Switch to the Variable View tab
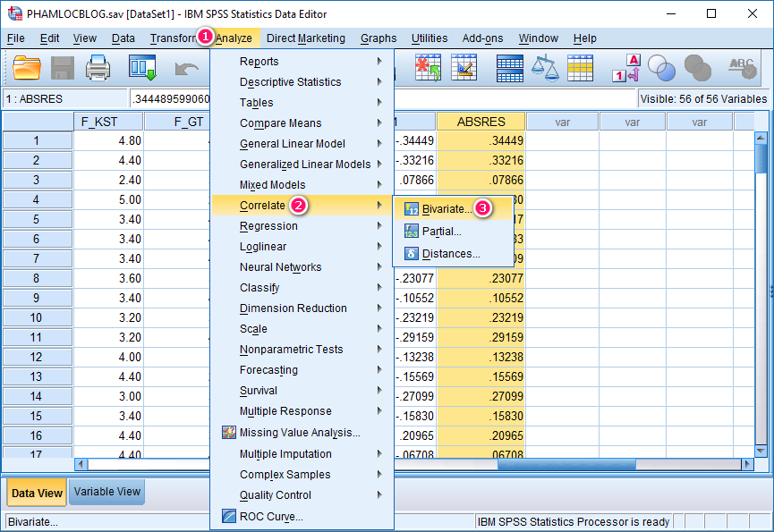This screenshot has height=532, width=774. point(106,492)
